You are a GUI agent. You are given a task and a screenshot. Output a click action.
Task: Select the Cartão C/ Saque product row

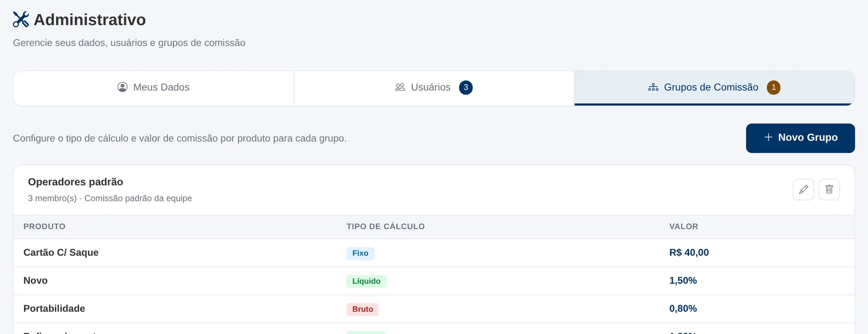pos(434,253)
